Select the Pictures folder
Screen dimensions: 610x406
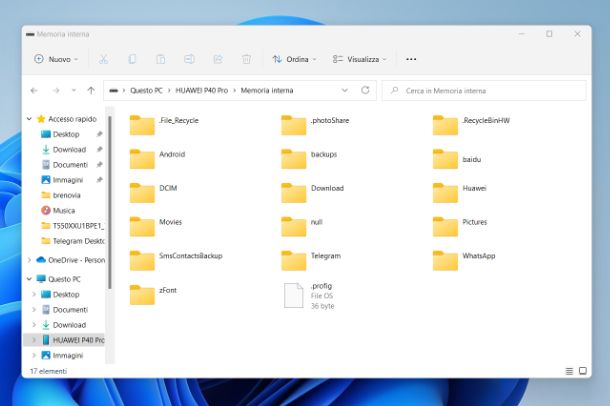coord(460,226)
